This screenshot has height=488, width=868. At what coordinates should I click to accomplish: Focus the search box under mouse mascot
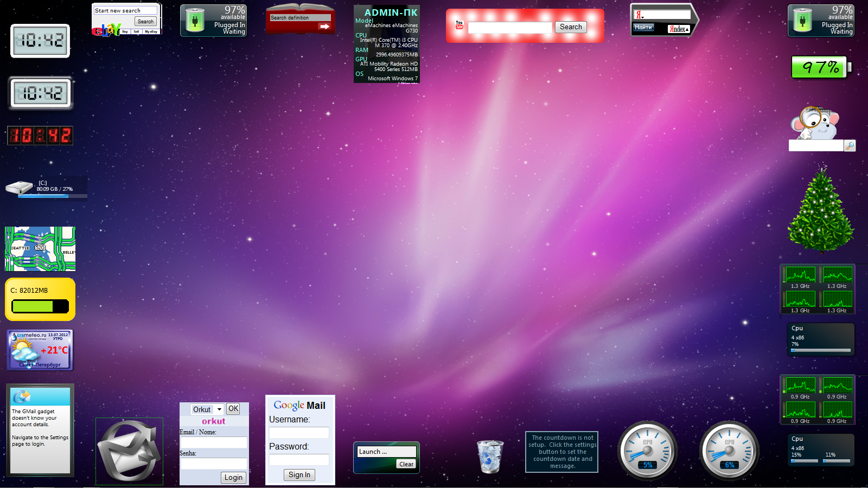click(816, 145)
